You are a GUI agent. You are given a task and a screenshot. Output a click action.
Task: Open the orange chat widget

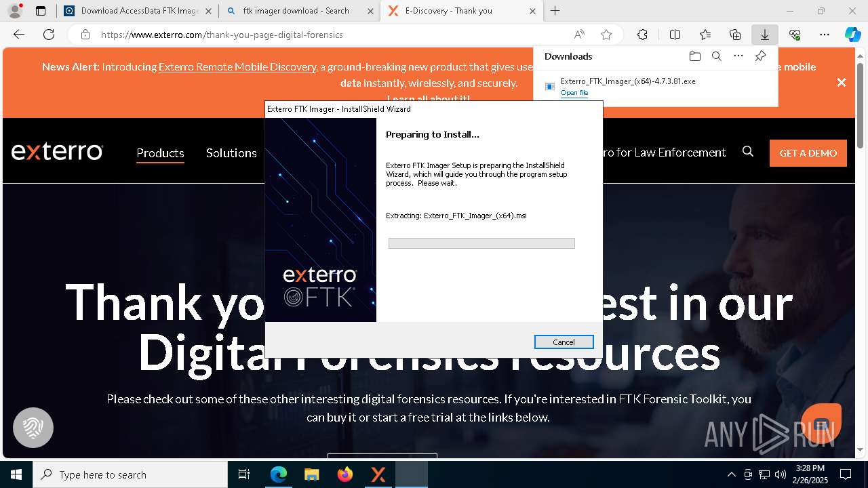point(821,423)
